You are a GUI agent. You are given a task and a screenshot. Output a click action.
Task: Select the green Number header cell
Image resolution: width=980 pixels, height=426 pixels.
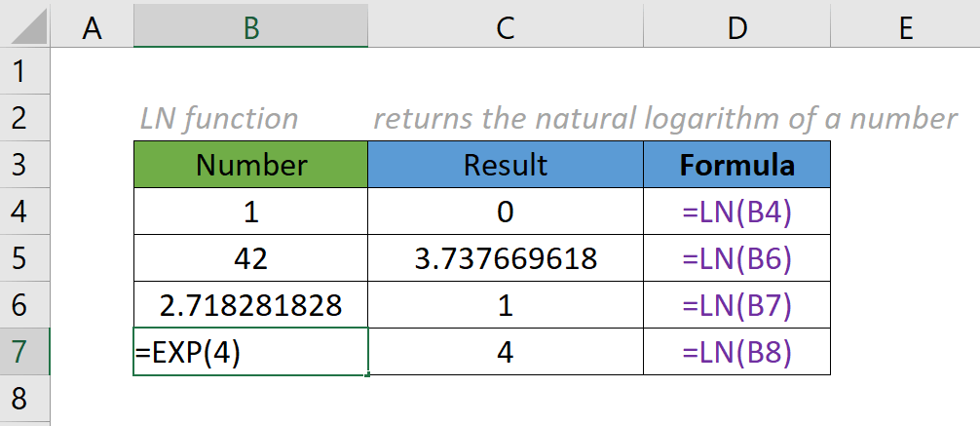pos(250,164)
